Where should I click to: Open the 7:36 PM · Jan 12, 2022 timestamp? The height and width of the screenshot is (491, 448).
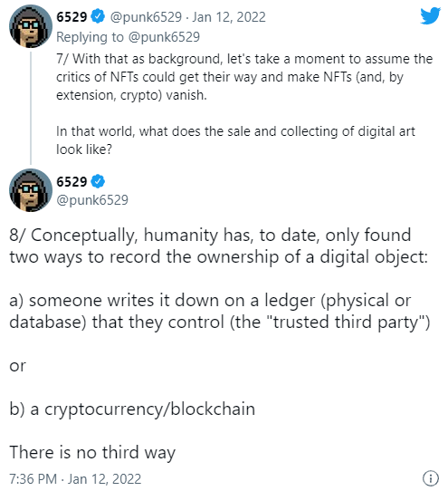[75, 478]
